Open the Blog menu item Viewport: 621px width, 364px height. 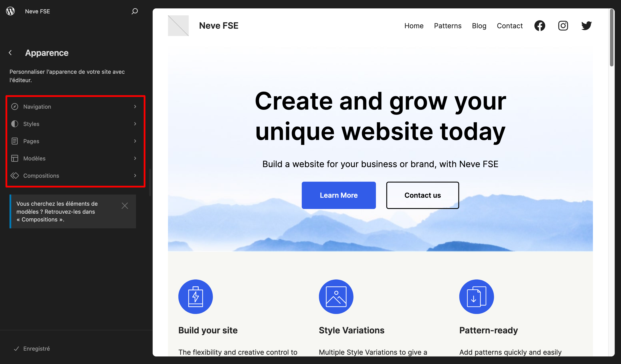[x=479, y=26]
